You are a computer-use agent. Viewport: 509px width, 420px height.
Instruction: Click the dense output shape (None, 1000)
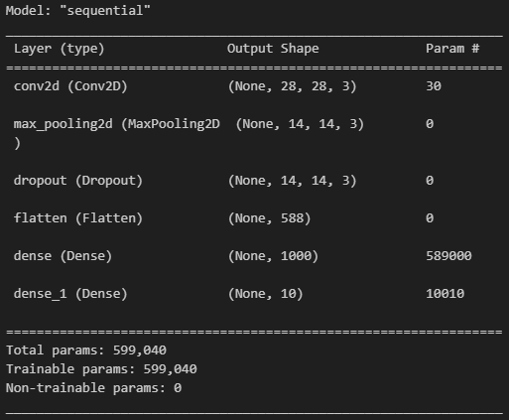click(x=273, y=256)
